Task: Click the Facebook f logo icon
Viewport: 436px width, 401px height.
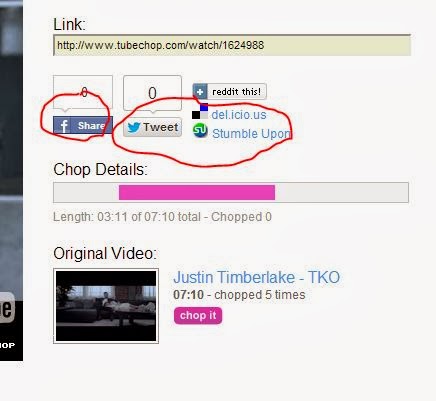Action: pos(62,126)
